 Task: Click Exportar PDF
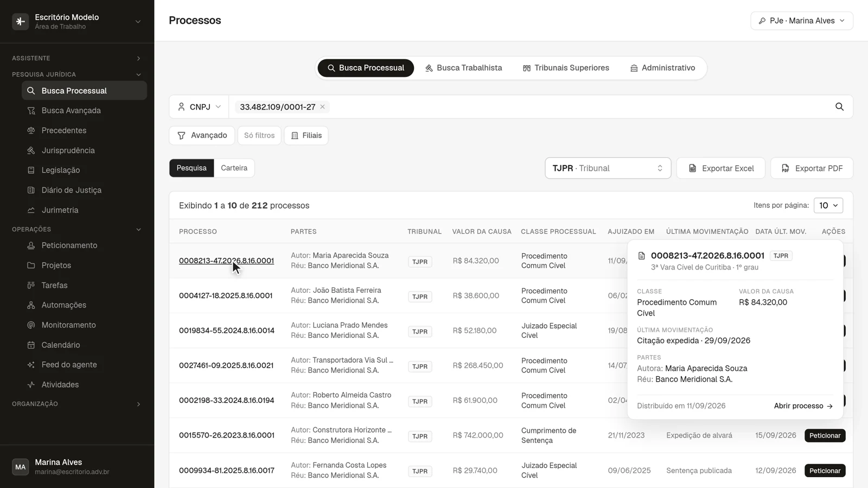[x=812, y=168]
